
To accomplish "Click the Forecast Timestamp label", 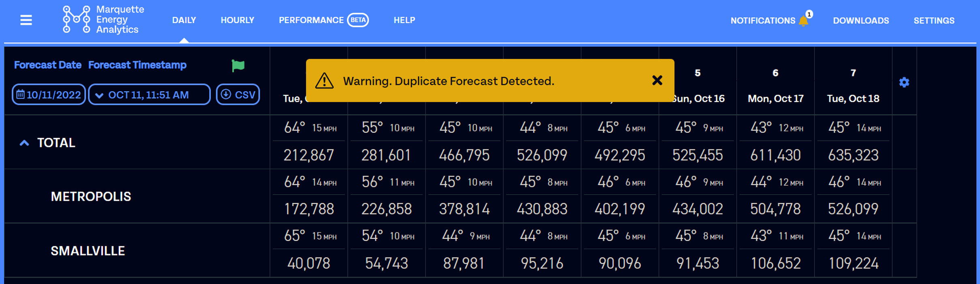I will 137,65.
